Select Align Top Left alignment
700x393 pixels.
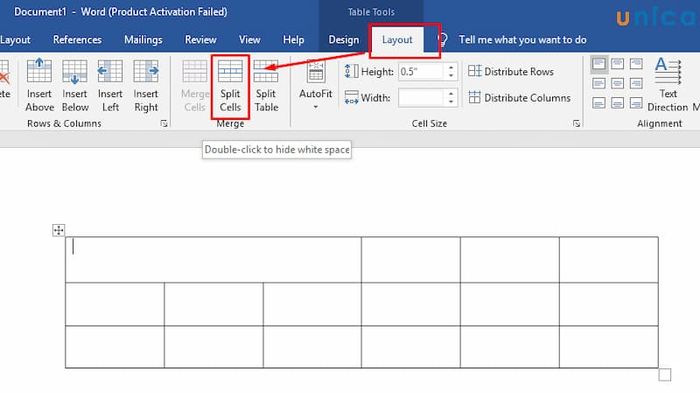pos(599,64)
